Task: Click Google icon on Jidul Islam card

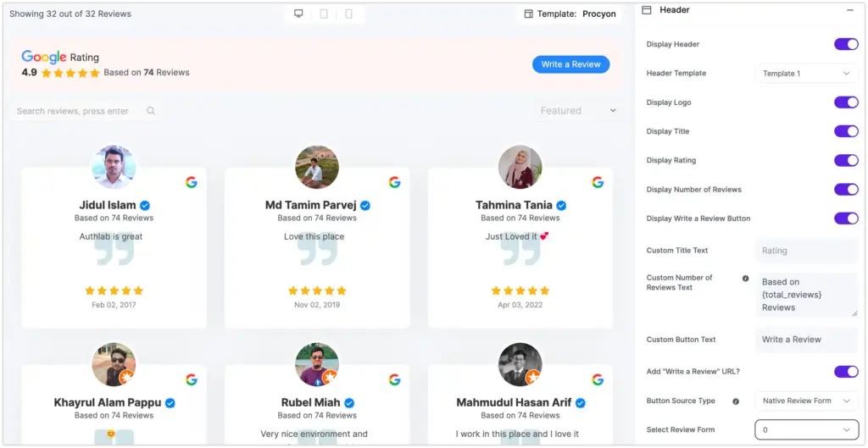Action: click(x=191, y=182)
